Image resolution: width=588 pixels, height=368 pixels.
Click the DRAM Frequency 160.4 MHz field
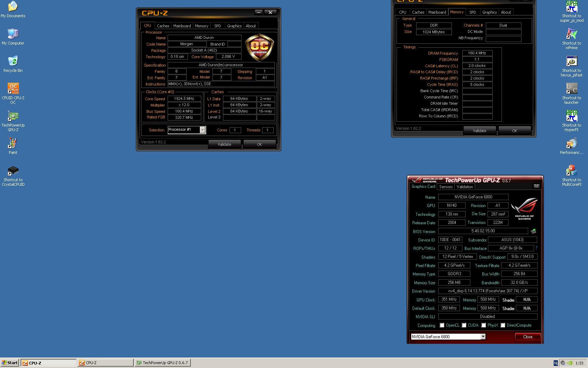click(477, 53)
